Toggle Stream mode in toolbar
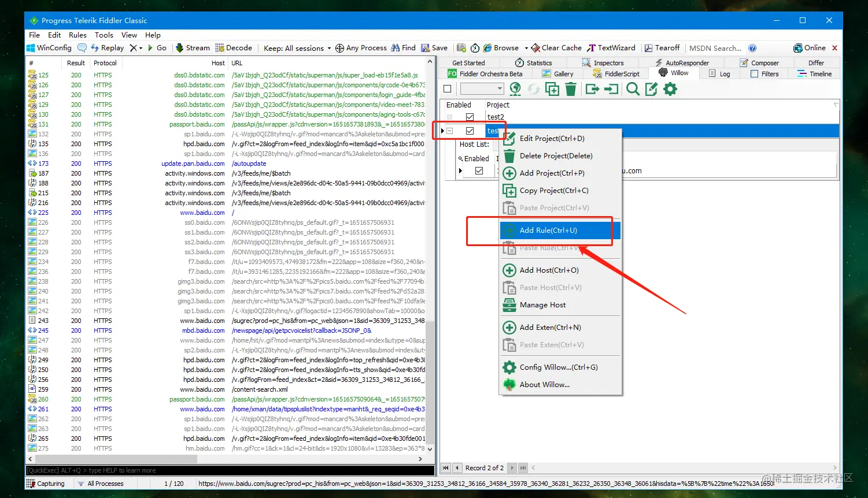Viewport: 868px width, 498px height. pos(193,48)
